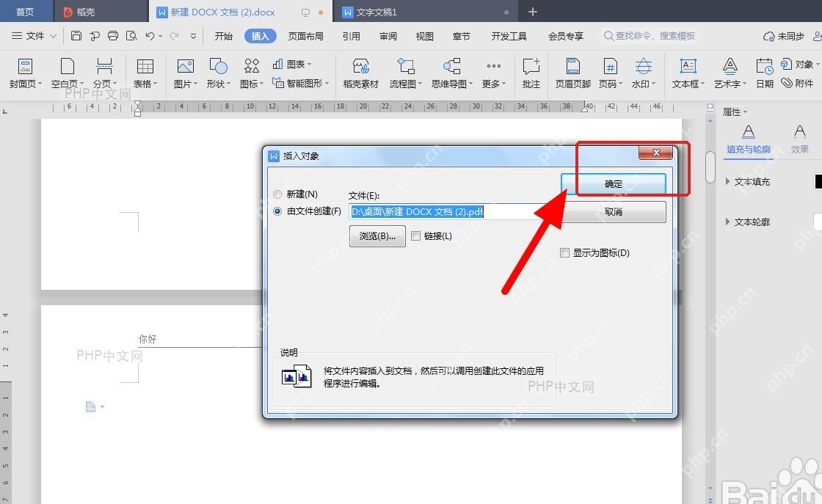Click the 文件(E) file path field

tap(455, 212)
